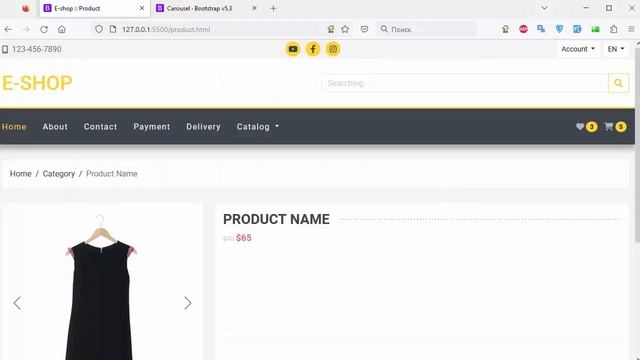Show next carousel image

tap(187, 303)
